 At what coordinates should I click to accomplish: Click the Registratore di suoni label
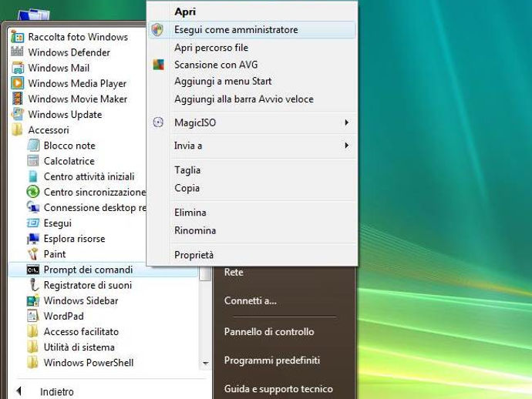(x=88, y=285)
